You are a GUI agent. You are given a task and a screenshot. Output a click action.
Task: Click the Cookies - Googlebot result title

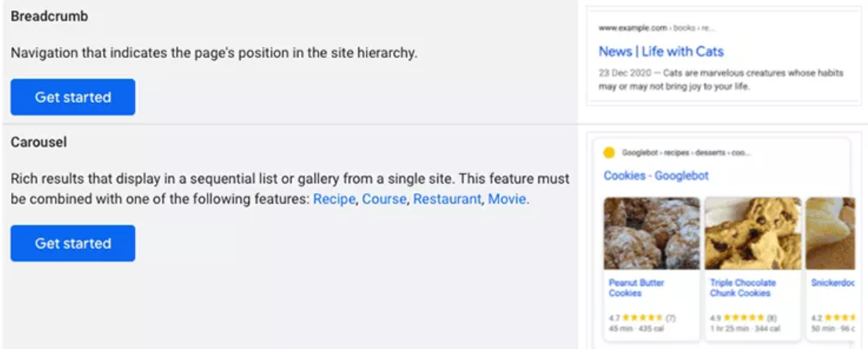click(656, 176)
